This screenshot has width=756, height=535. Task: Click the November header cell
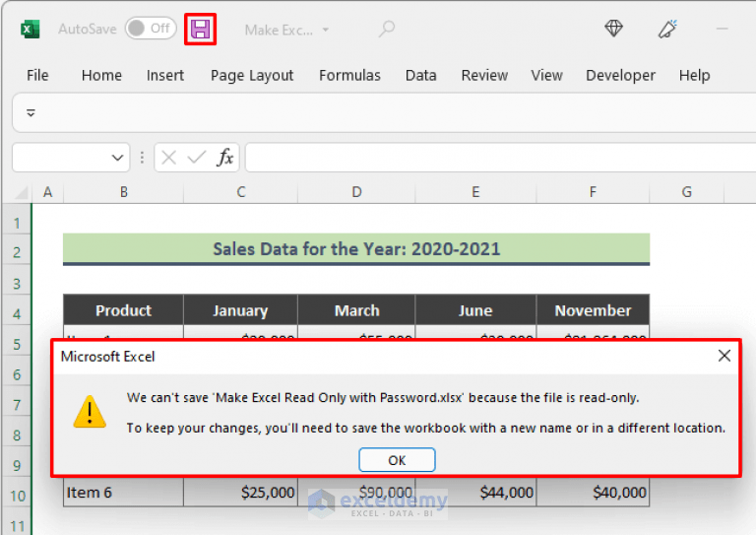[593, 310]
